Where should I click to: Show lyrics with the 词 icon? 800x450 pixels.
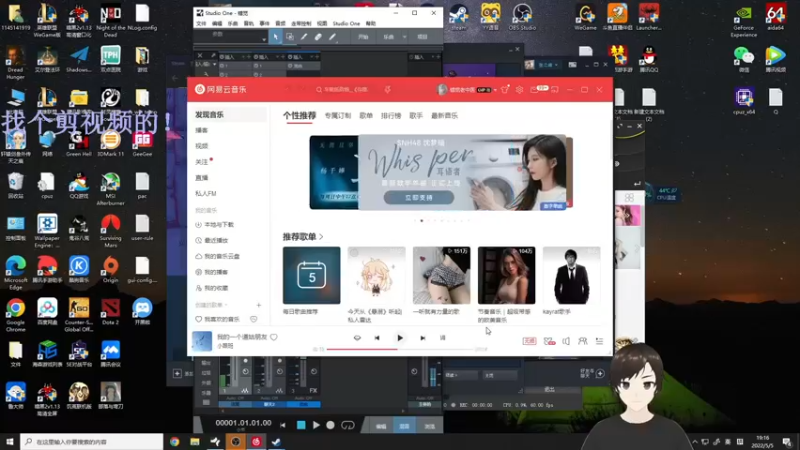click(442, 338)
